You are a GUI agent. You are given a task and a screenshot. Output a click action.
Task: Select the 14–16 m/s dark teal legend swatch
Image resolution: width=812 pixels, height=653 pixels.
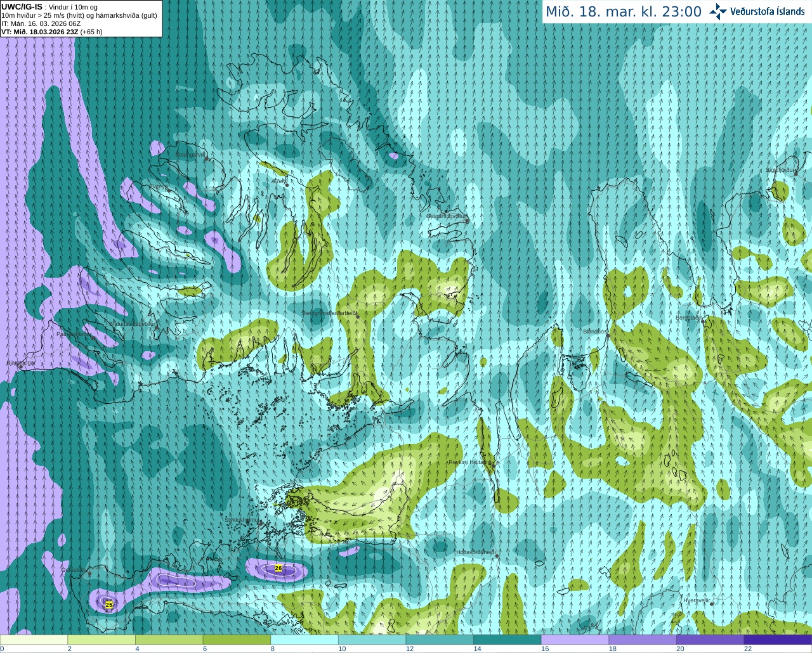[x=507, y=640]
